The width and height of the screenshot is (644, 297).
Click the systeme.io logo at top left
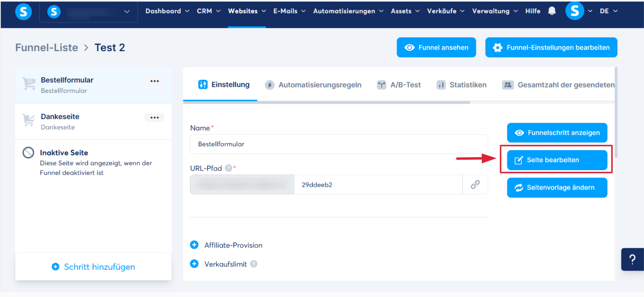23,12
